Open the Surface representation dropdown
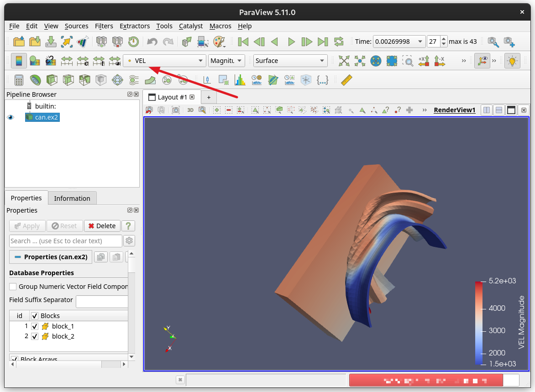 coord(290,61)
